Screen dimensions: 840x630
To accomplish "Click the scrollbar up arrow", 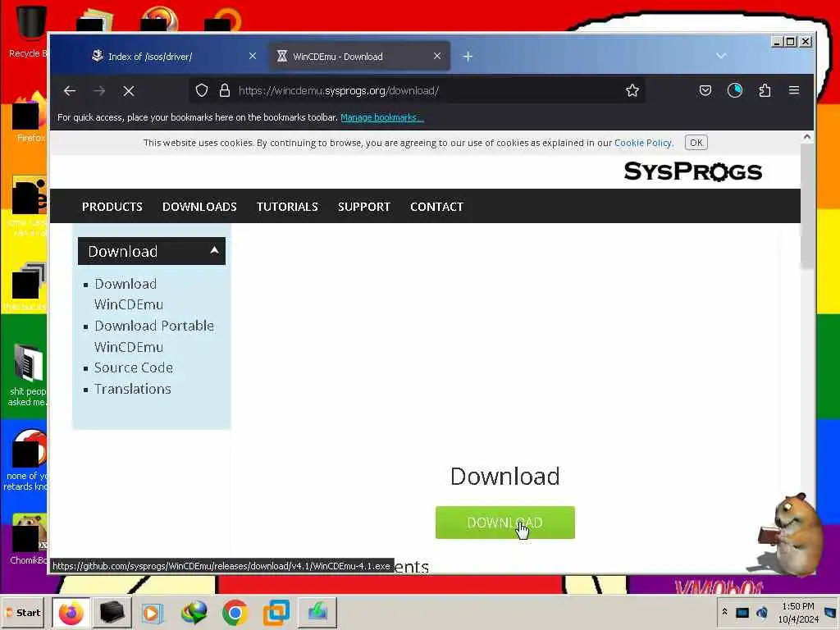I will point(807,137).
